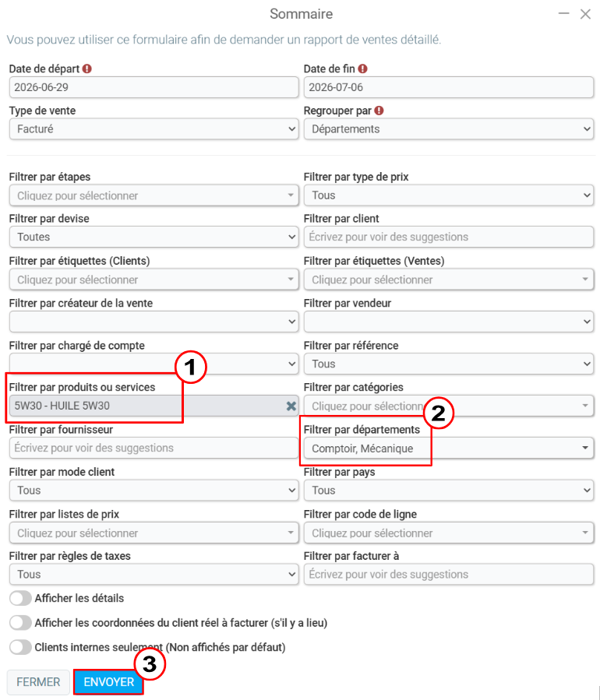Click the ENVOYER button
Image resolution: width=600 pixels, height=700 pixels.
(x=109, y=681)
